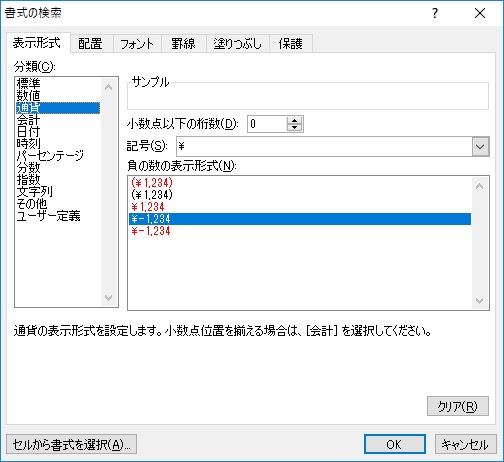Click the help question mark icon

435,13
